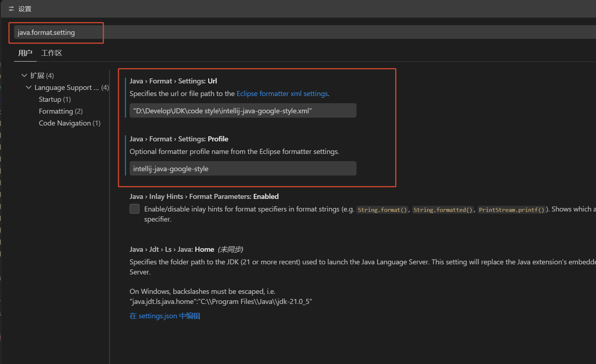Select the 扩展 (4) tree row label

[x=42, y=76]
